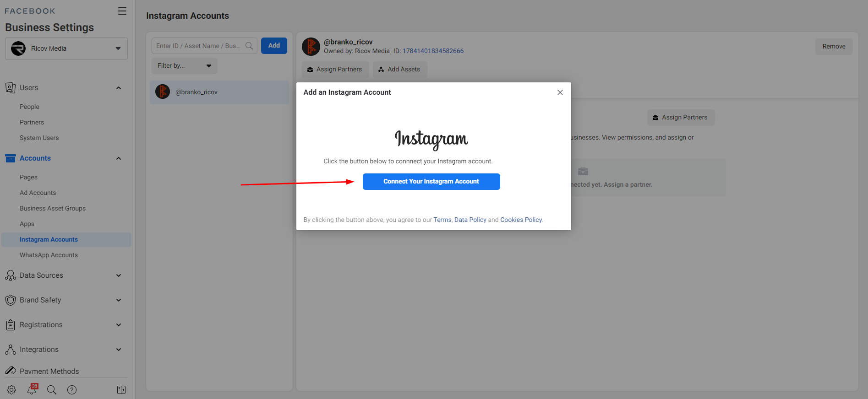This screenshot has width=868, height=399.
Task: Click the Instagram Accounts page title
Action: 187,16
